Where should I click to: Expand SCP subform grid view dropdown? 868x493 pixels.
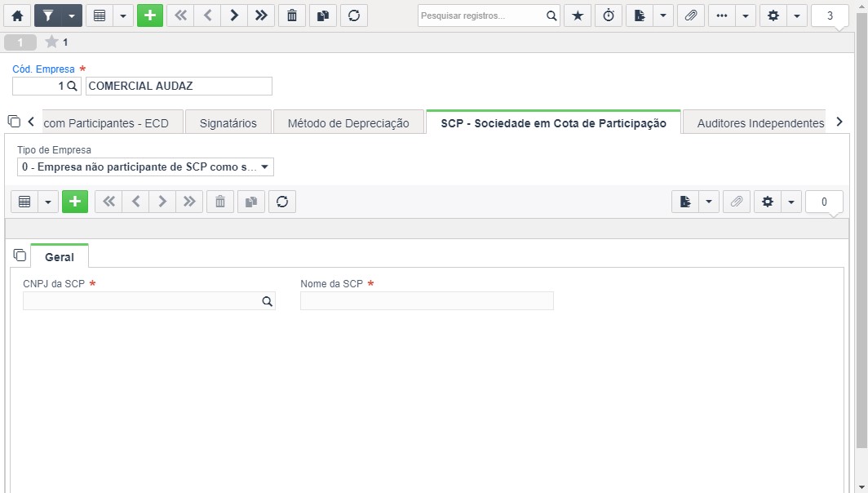(48, 202)
